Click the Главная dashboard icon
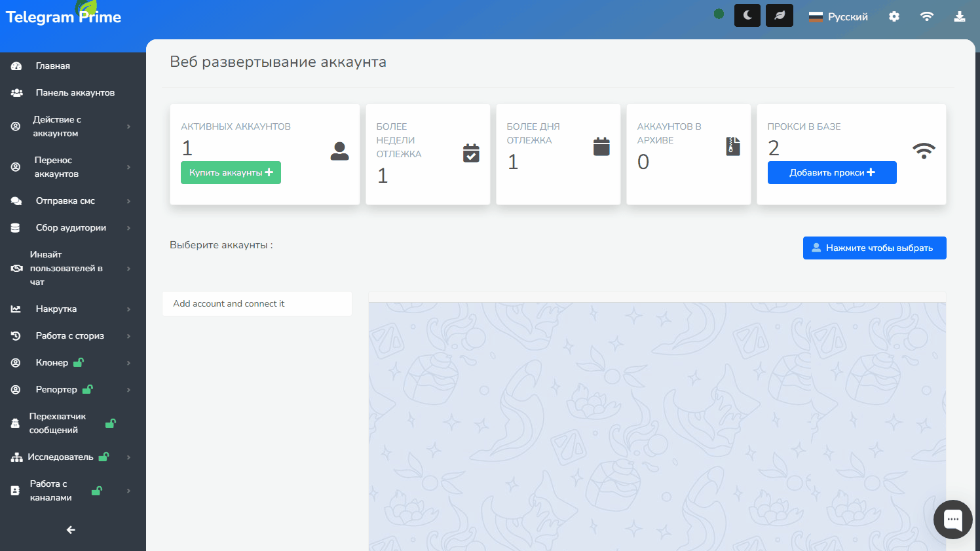 tap(16, 66)
